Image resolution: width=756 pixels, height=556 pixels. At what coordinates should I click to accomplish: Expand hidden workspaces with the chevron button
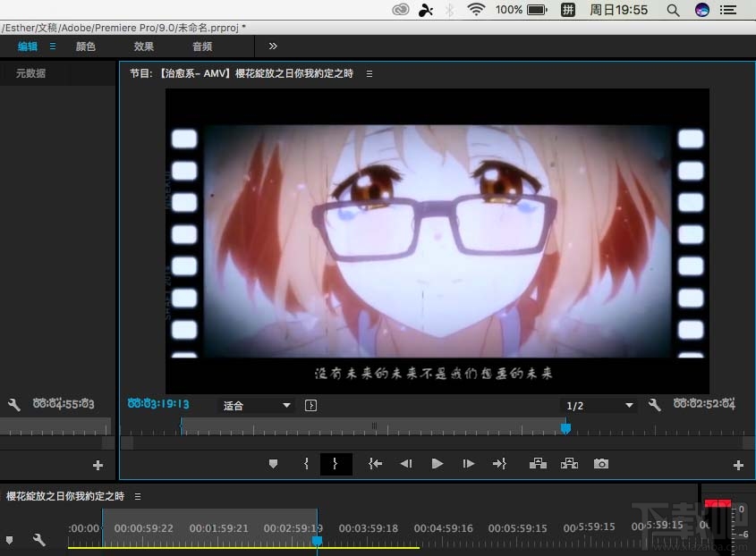pos(272,46)
